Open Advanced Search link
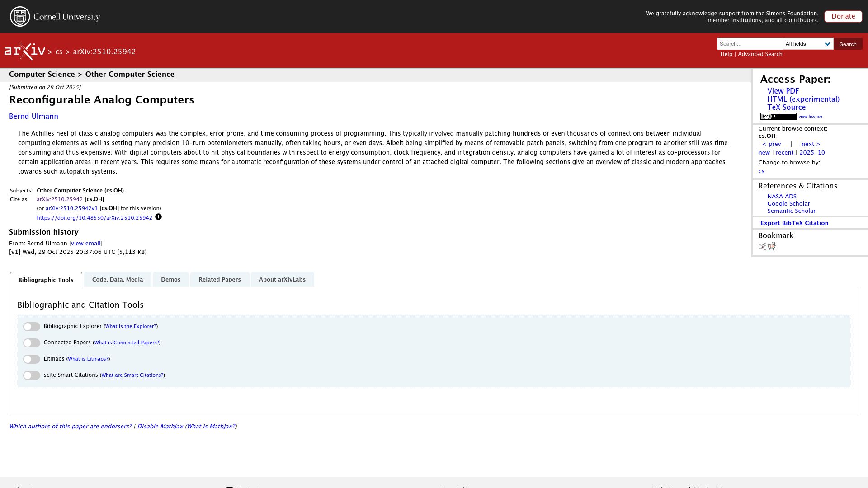 [x=760, y=54]
